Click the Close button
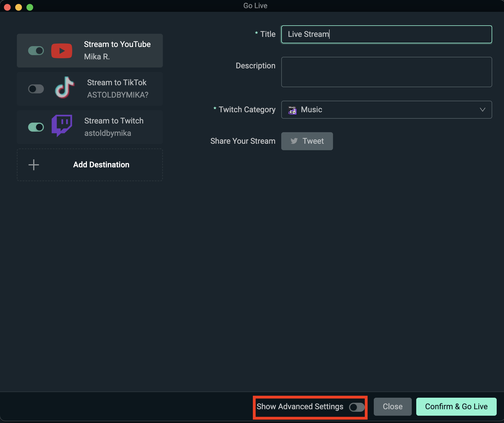Screen dimensions: 504x423 392,406
